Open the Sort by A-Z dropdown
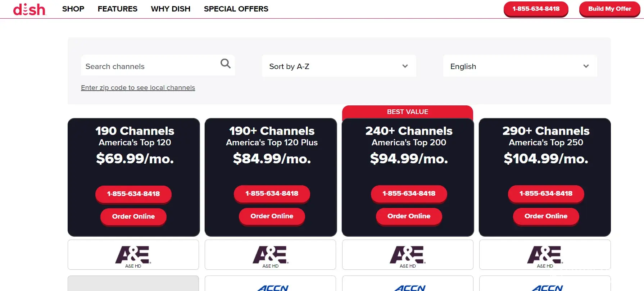 point(339,66)
